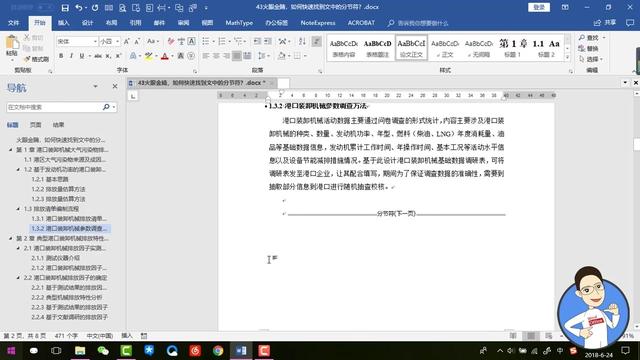Open WeChat from the taskbar
This screenshot has width=640, height=360.
[103, 351]
